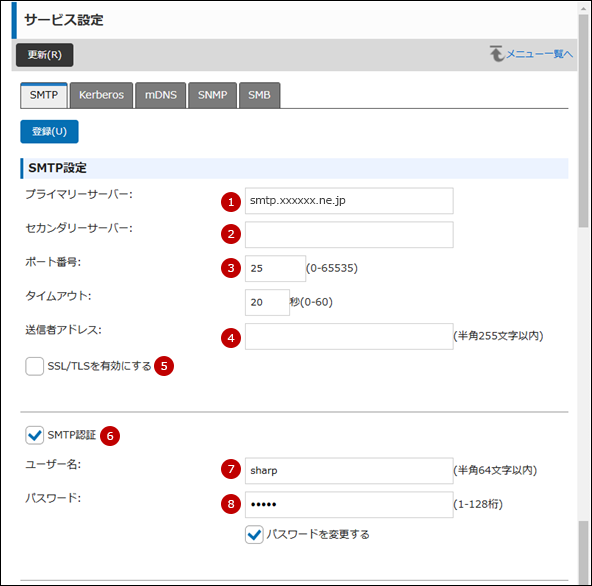Click the 更新(R) button
Screen dimensions: 592x586
45,55
